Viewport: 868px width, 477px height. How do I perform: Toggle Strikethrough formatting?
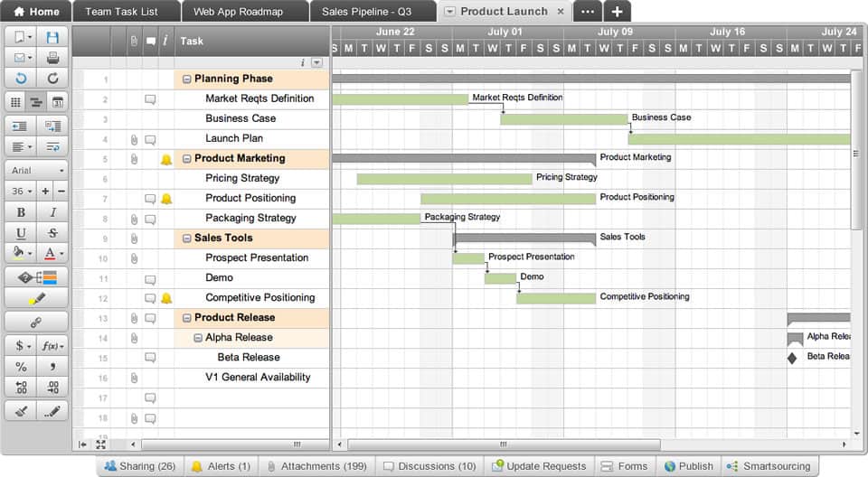pos(52,233)
